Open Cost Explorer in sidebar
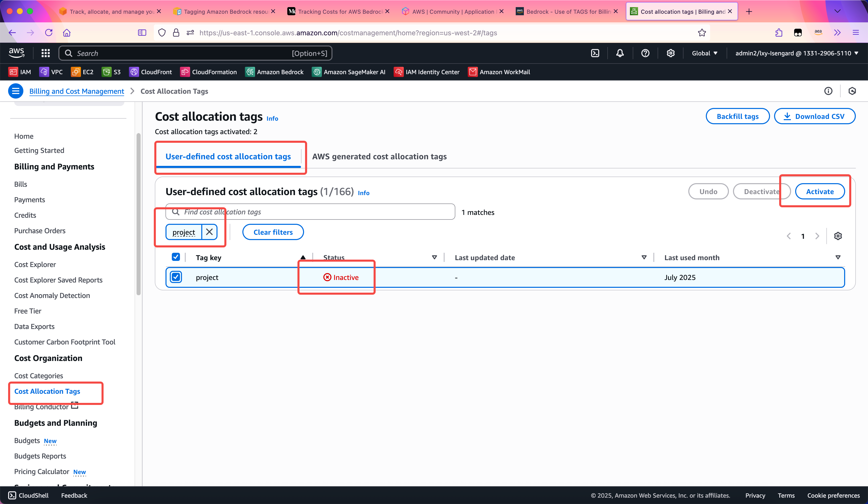The width and height of the screenshot is (868, 504). (x=35, y=264)
